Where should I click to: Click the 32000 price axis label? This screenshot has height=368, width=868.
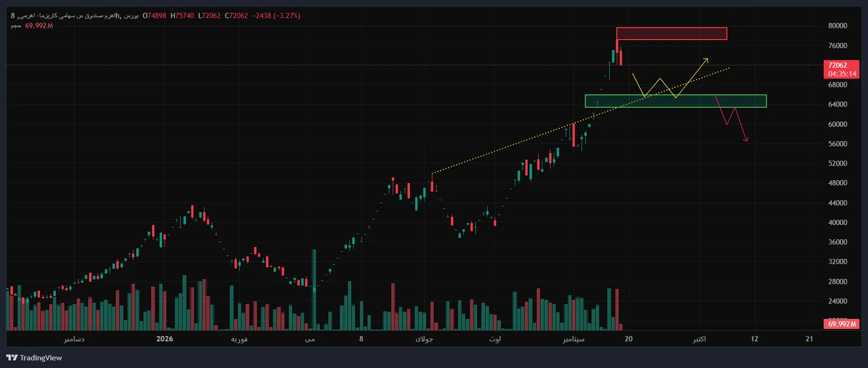click(837, 262)
